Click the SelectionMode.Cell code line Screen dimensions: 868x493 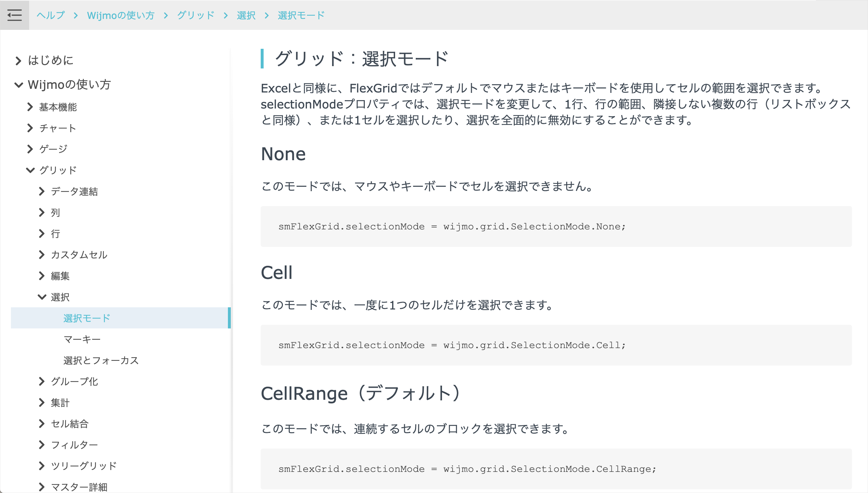click(452, 345)
